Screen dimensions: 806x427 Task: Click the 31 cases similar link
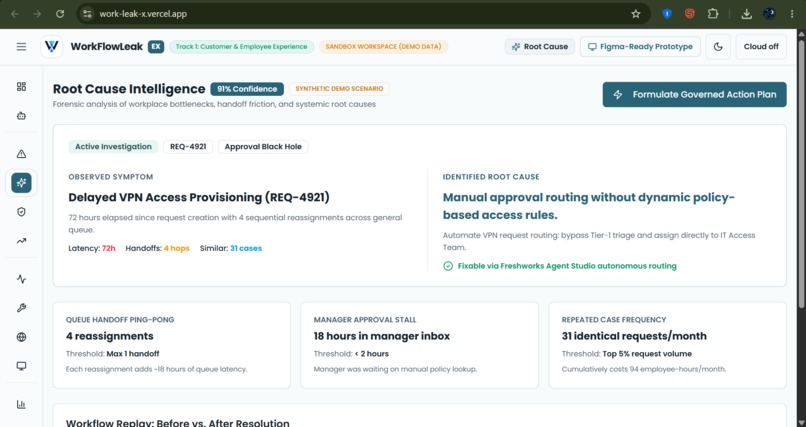(246, 248)
